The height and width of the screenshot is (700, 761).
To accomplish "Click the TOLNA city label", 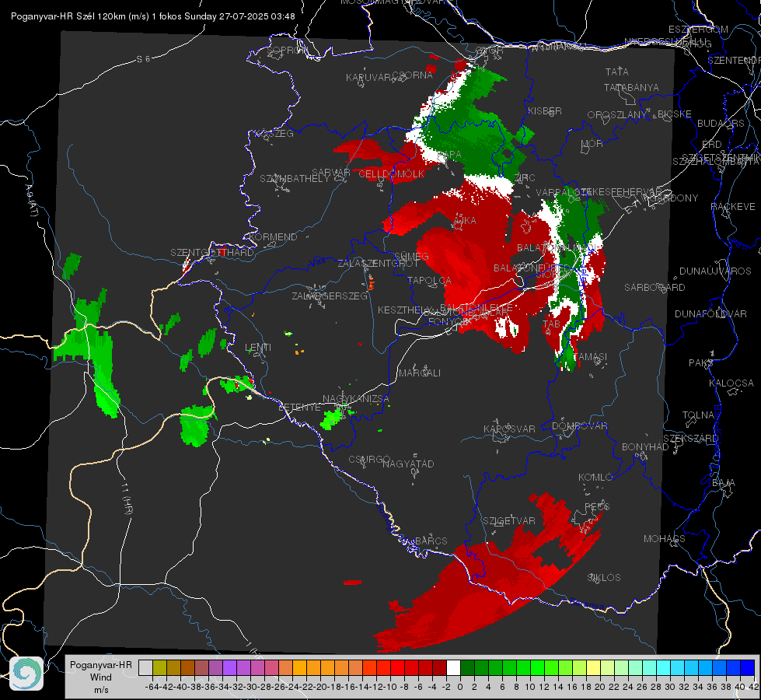I will pyautogui.click(x=698, y=415).
